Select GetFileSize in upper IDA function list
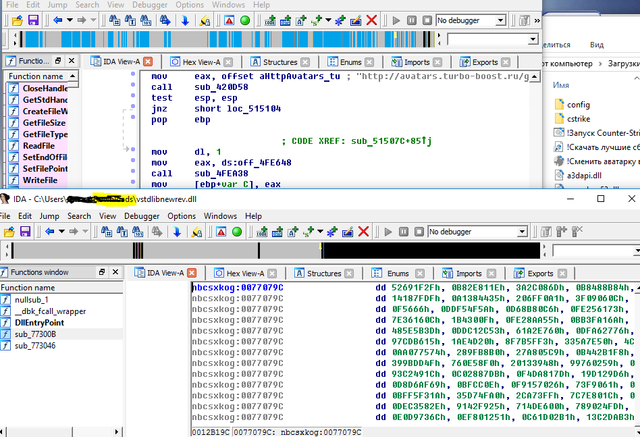The height and width of the screenshot is (437, 640). pos(38,123)
